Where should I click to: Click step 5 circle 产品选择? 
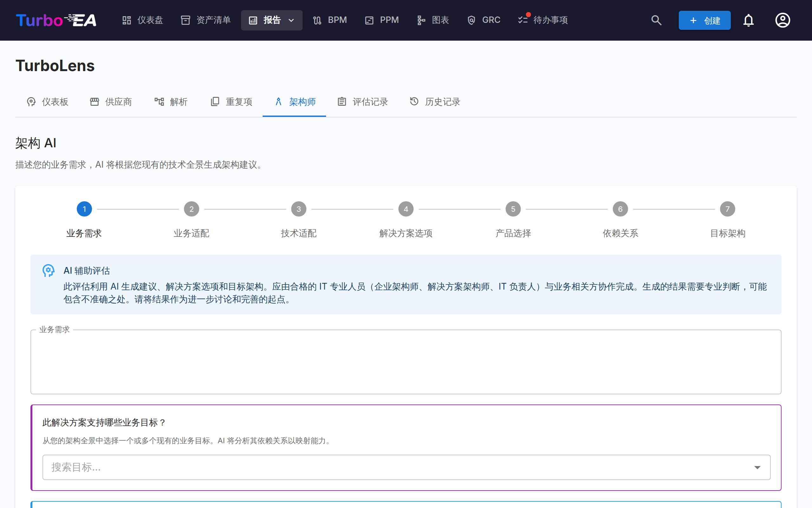pyautogui.click(x=513, y=209)
